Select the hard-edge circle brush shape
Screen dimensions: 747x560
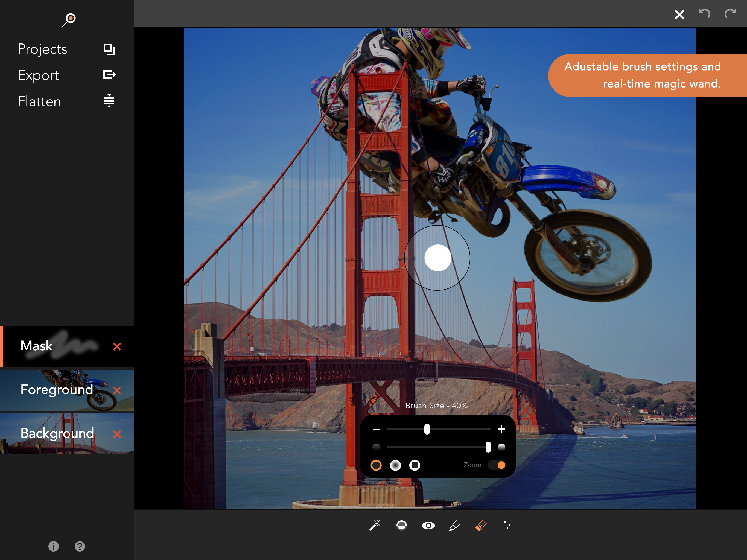click(x=376, y=465)
